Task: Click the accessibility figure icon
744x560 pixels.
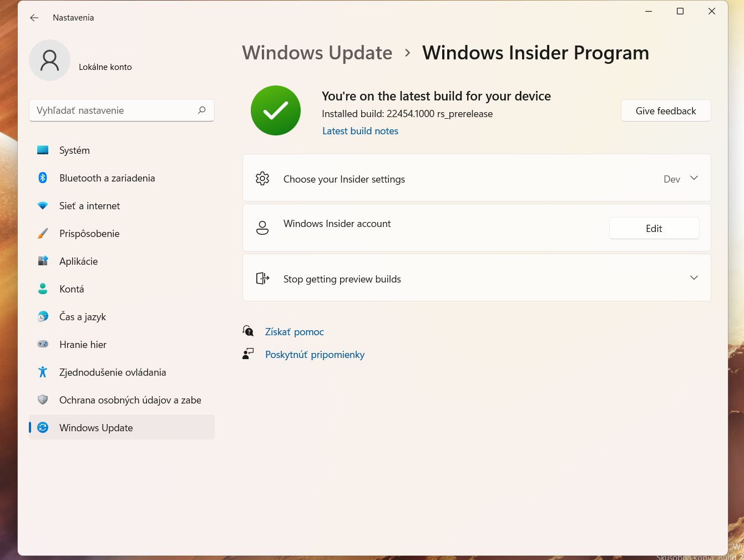Action: (43, 372)
